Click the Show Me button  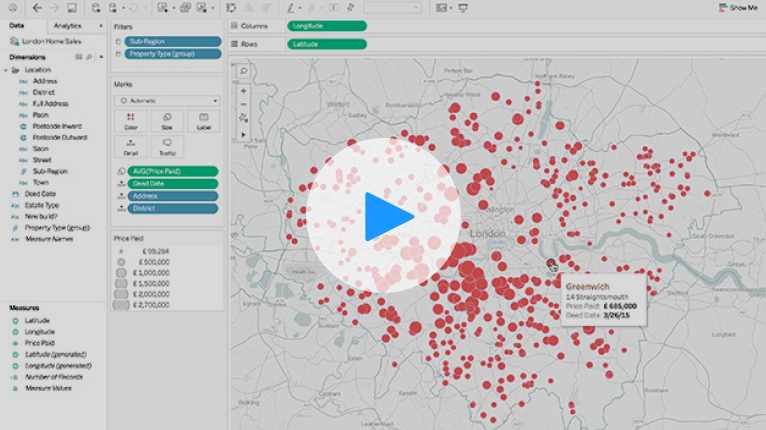[x=736, y=8]
